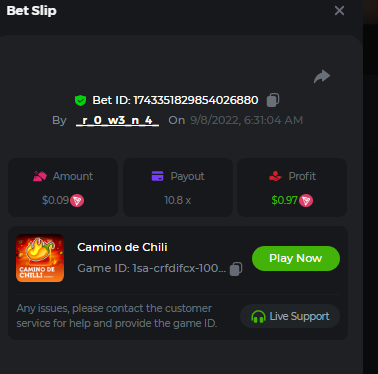The width and height of the screenshot is (378, 374).
Task: Click the green headphones icon
Action: (258, 316)
